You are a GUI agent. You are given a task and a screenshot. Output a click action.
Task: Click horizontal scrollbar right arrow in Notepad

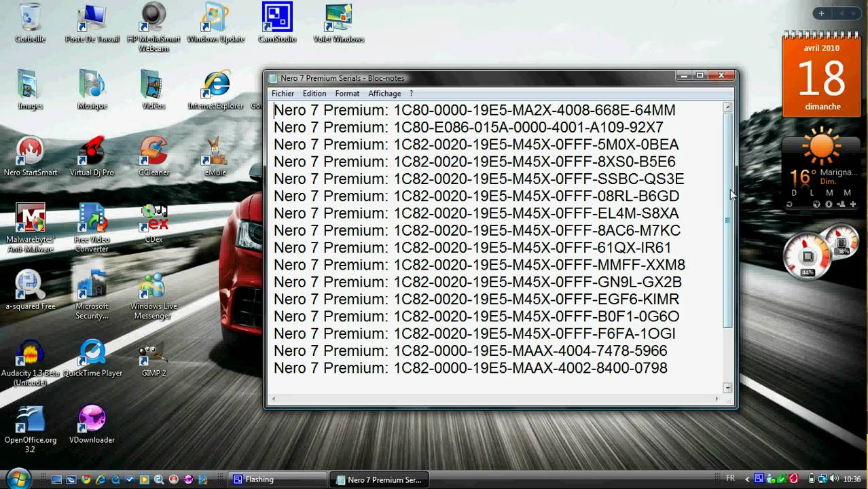click(x=717, y=399)
